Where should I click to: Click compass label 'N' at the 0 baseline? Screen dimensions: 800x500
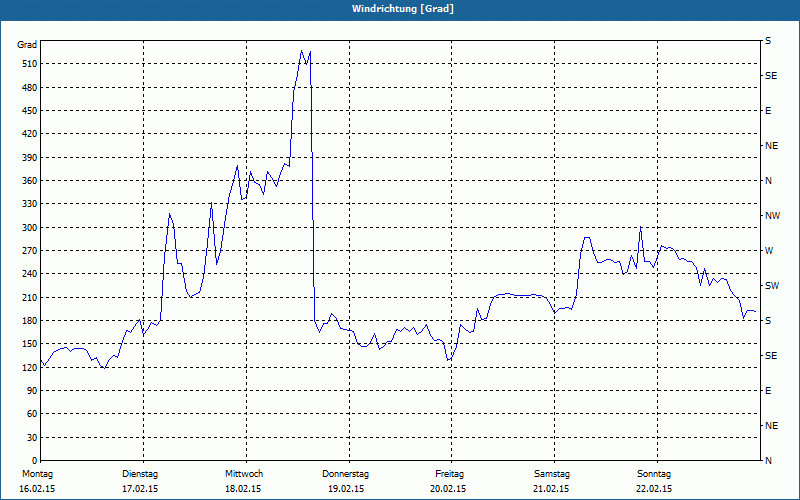click(x=768, y=461)
